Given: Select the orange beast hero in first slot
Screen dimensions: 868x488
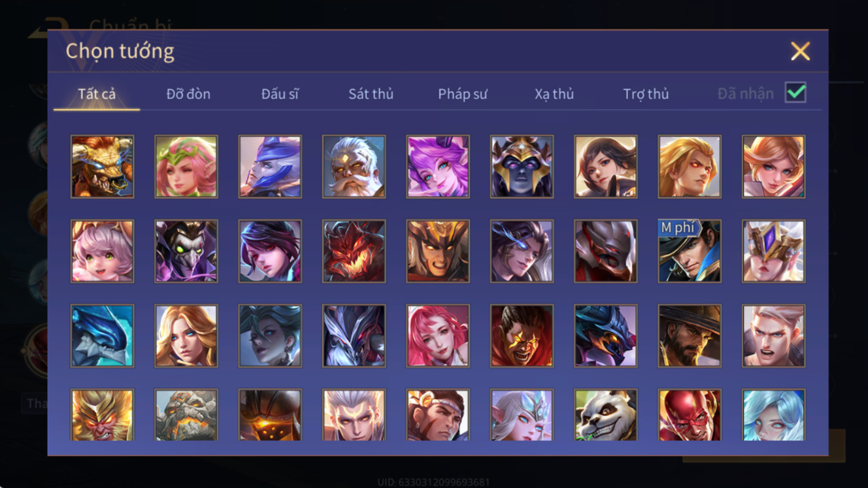Looking at the screenshot, I should [103, 167].
